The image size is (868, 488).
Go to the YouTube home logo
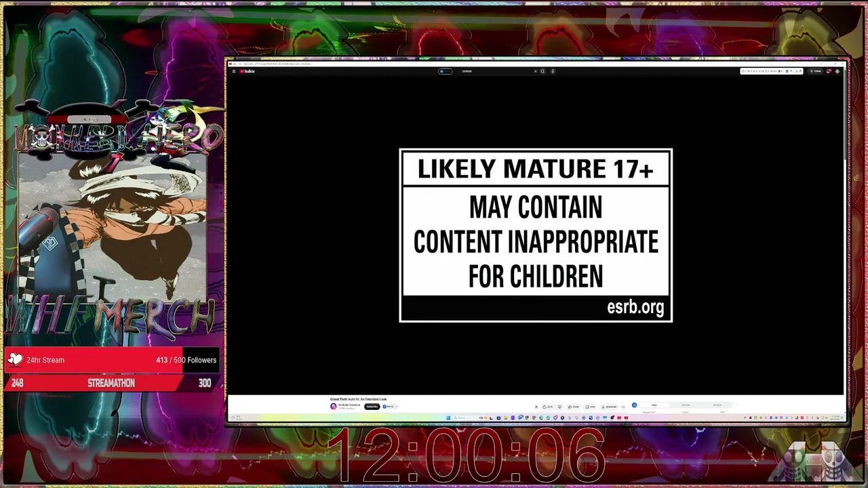(247, 71)
